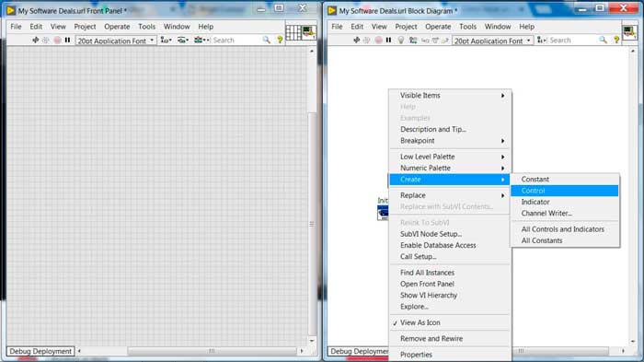The height and width of the screenshot is (362, 644).
Task: Click Enable Database Access
Action: pyautogui.click(x=450, y=245)
